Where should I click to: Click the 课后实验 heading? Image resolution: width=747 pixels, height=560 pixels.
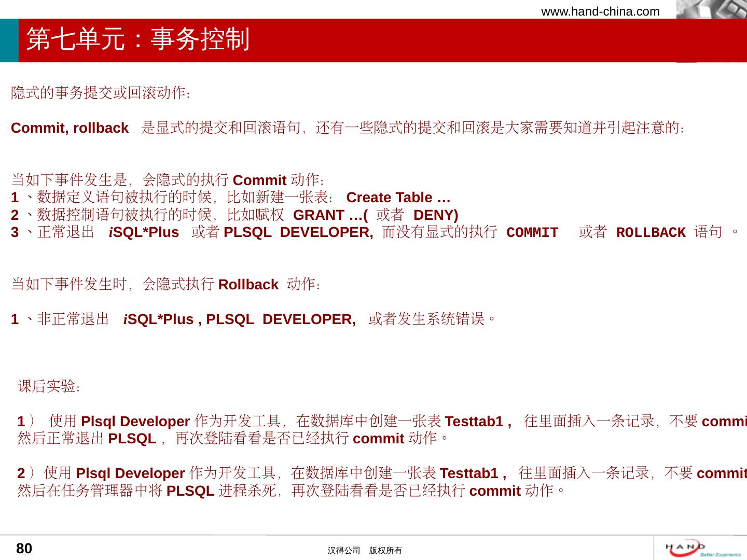(49, 386)
